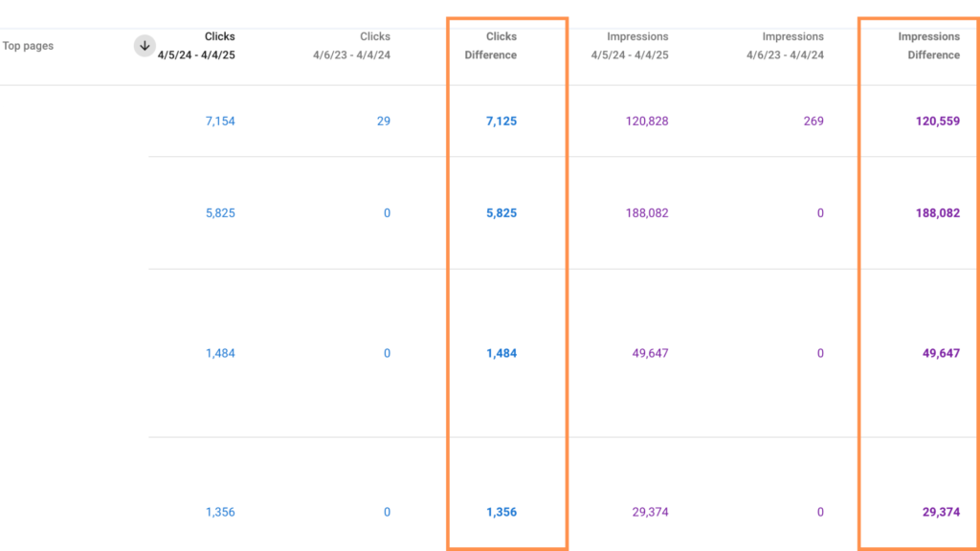The width and height of the screenshot is (980, 551).
Task: Click the Clicks Difference column header
Action: (x=491, y=46)
